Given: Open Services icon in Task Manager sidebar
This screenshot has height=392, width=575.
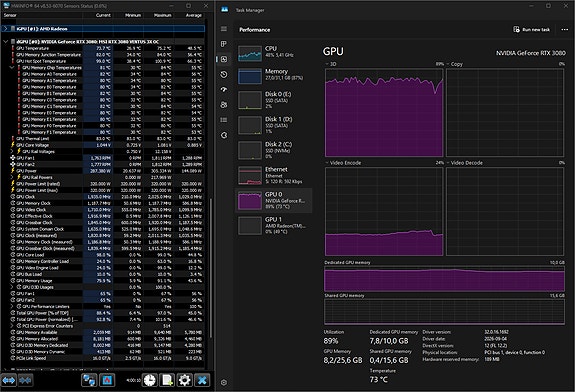Looking at the screenshot, I should click(x=224, y=135).
